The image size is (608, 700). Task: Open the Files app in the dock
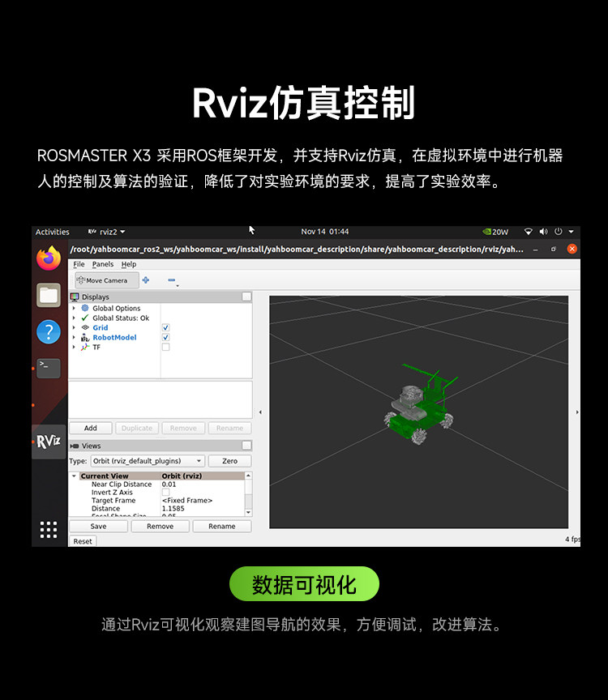tap(49, 295)
